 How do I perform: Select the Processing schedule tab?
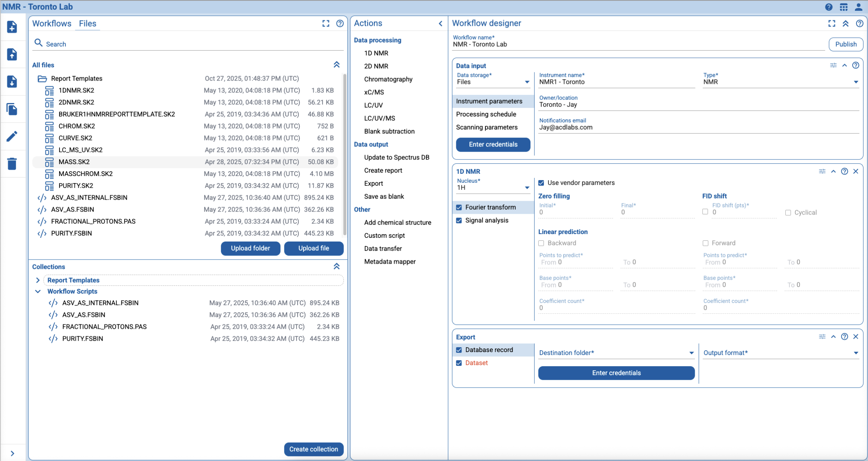coord(486,114)
